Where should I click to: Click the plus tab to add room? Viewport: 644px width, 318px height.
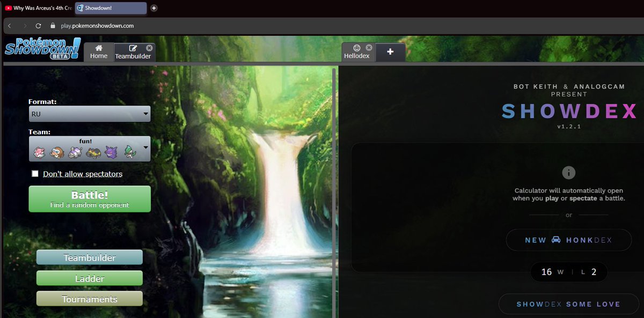(390, 52)
